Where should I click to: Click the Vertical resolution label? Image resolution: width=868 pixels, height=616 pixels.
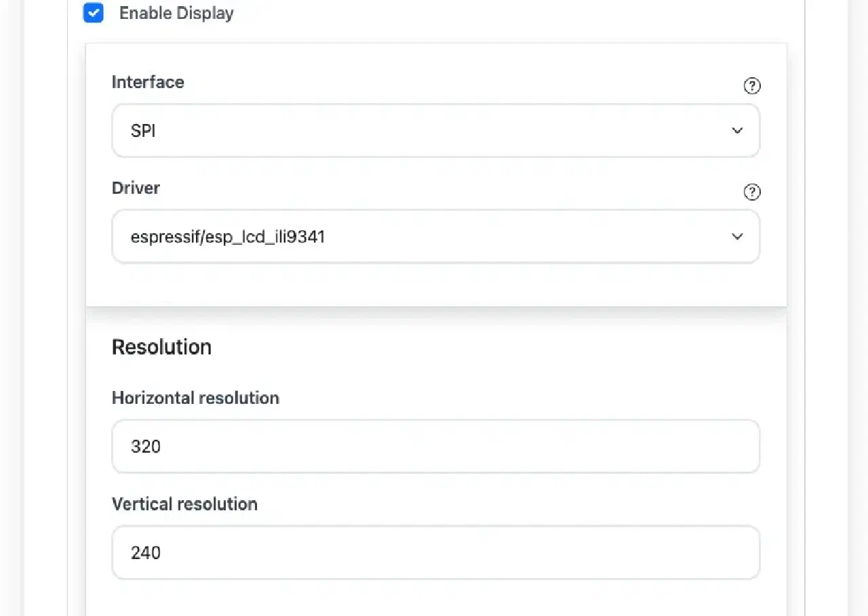[x=184, y=504]
